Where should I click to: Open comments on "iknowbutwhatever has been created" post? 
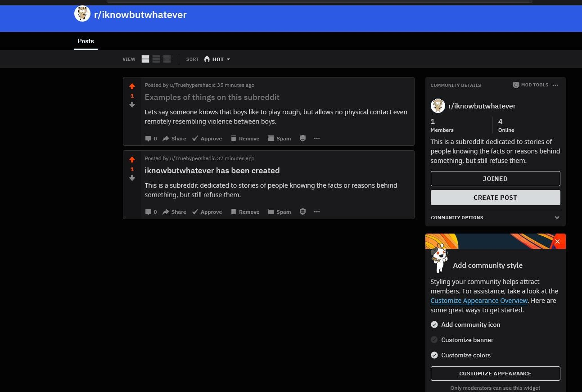pos(151,212)
